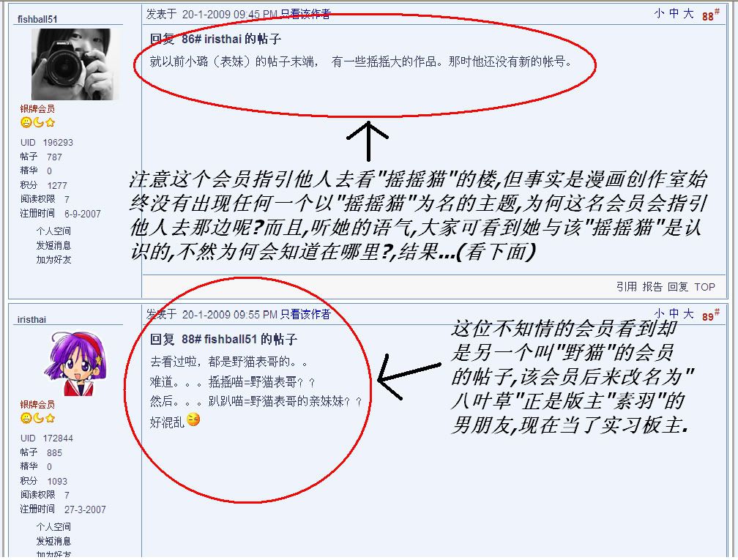This screenshot has width=738, height=560.
Task: Click fishball51's smiley rank icon
Action: (26, 123)
